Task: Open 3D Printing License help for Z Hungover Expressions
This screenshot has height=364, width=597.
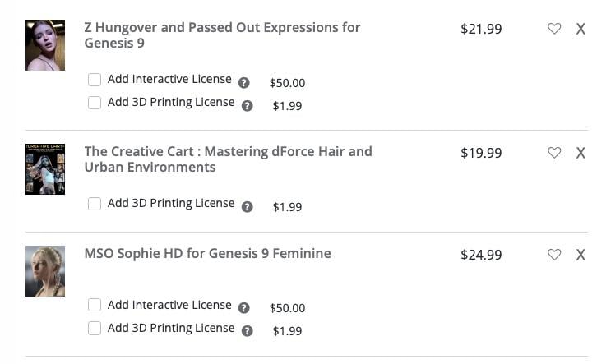Action: [x=248, y=105]
